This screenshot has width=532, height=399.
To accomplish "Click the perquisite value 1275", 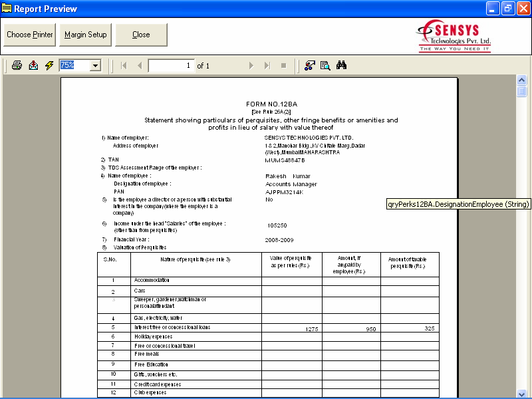I will coord(311,329).
